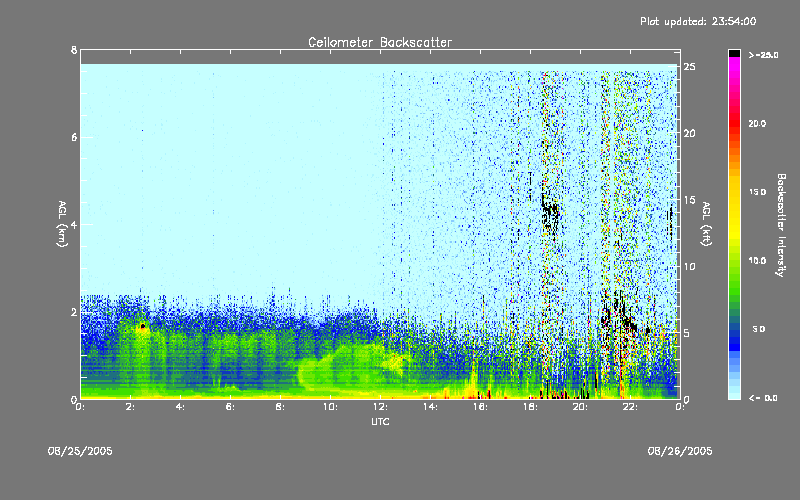Pick the green colorbar band near 10.0

734,265
